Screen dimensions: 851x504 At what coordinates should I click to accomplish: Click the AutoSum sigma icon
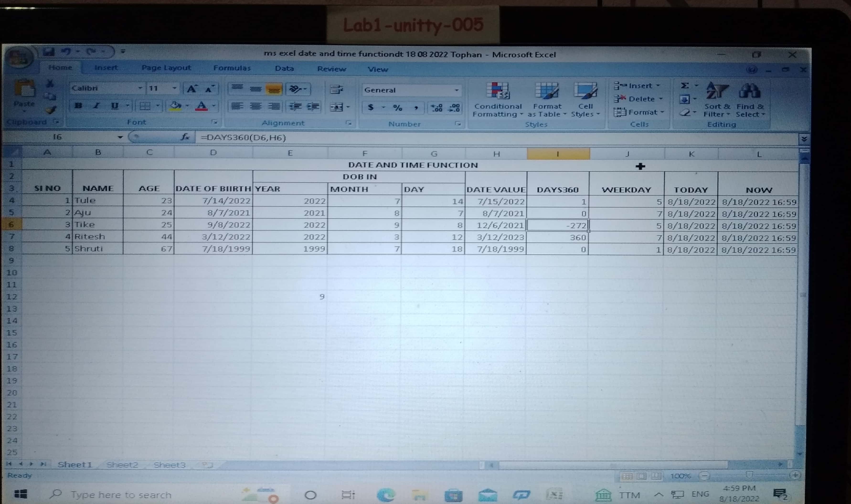pos(685,86)
